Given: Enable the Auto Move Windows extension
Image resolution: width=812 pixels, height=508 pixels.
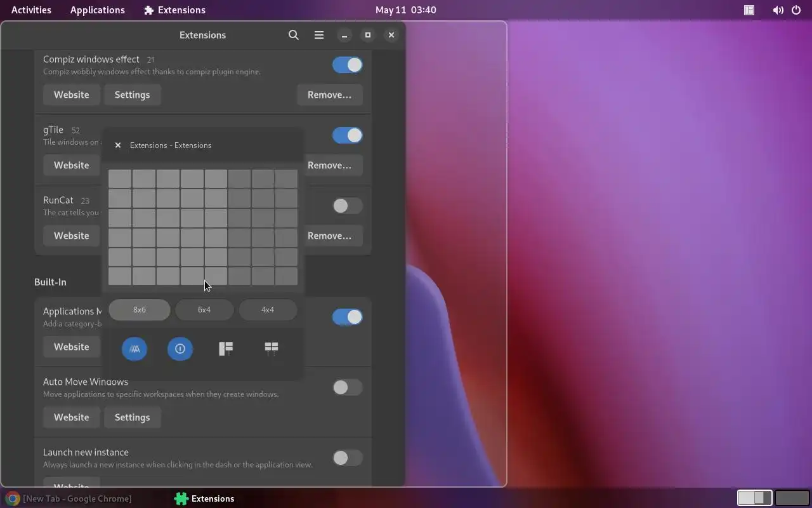Looking at the screenshot, I should coord(347,387).
